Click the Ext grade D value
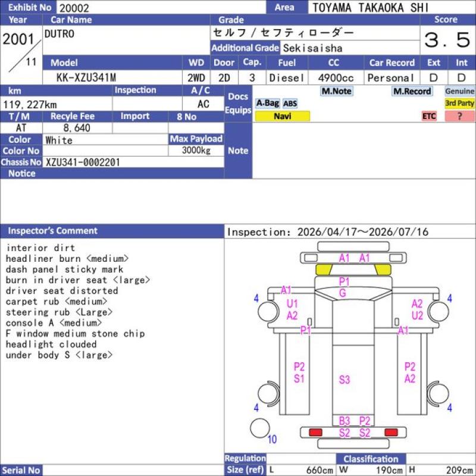Viewport: 476px width, 476px height. click(x=434, y=78)
